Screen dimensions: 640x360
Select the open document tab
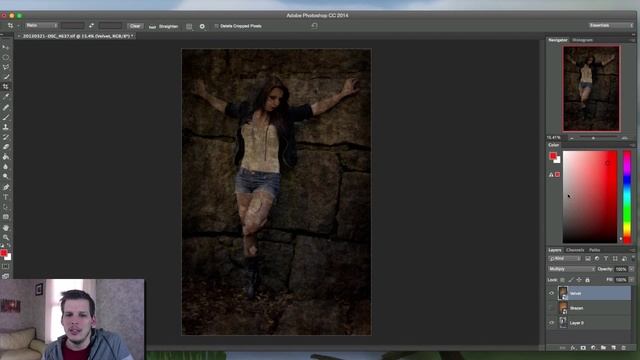coord(76,36)
